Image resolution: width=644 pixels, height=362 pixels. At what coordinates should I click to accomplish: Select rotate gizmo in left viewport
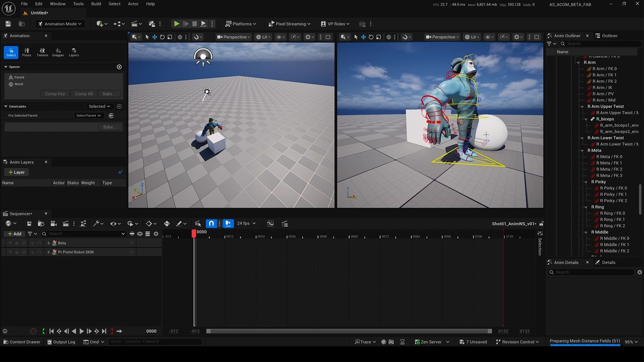[162, 37]
